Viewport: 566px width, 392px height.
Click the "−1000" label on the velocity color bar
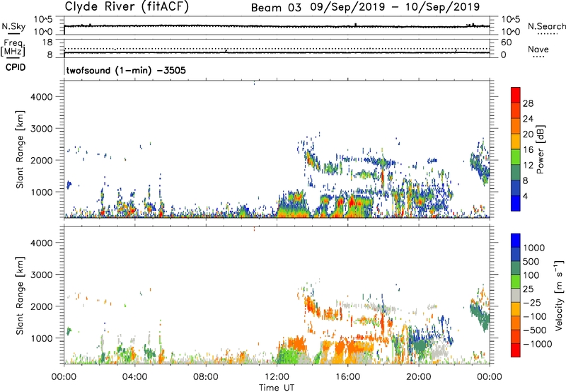(x=538, y=344)
